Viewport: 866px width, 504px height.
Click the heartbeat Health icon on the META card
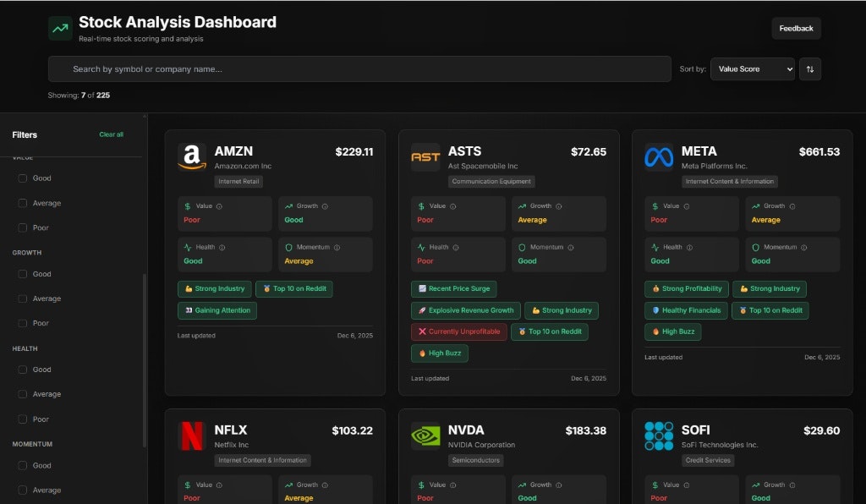point(654,247)
